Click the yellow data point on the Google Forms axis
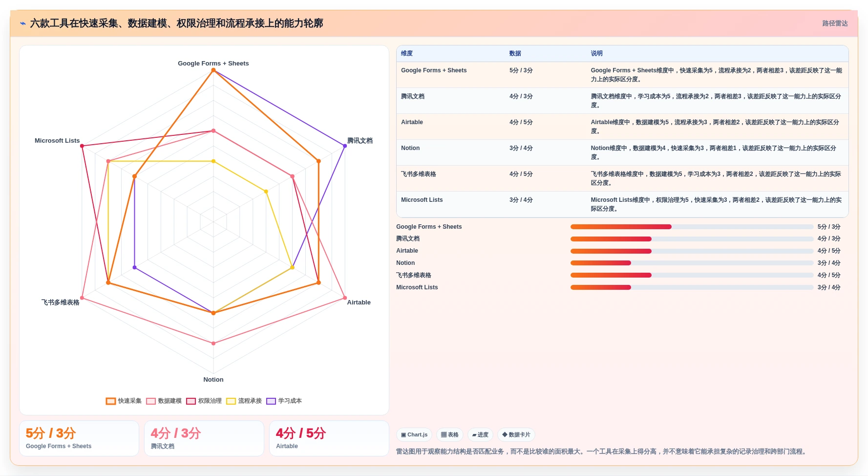The image size is (868, 476). click(213, 161)
